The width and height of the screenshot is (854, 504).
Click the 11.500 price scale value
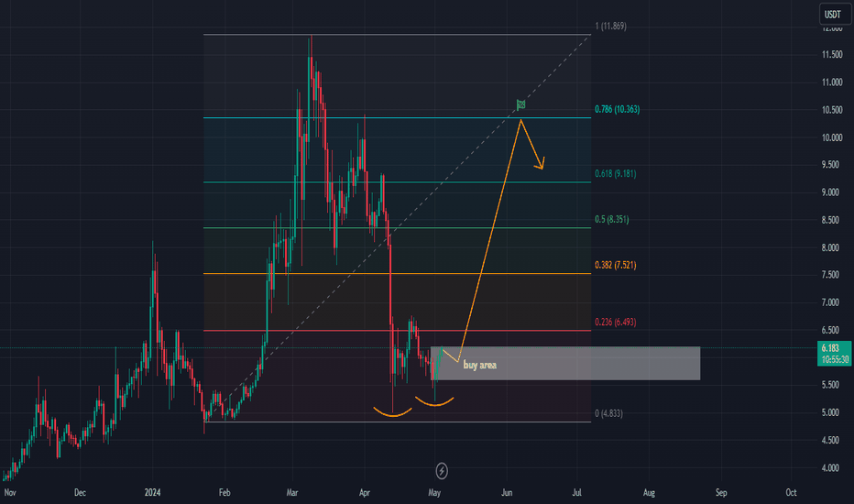point(832,54)
